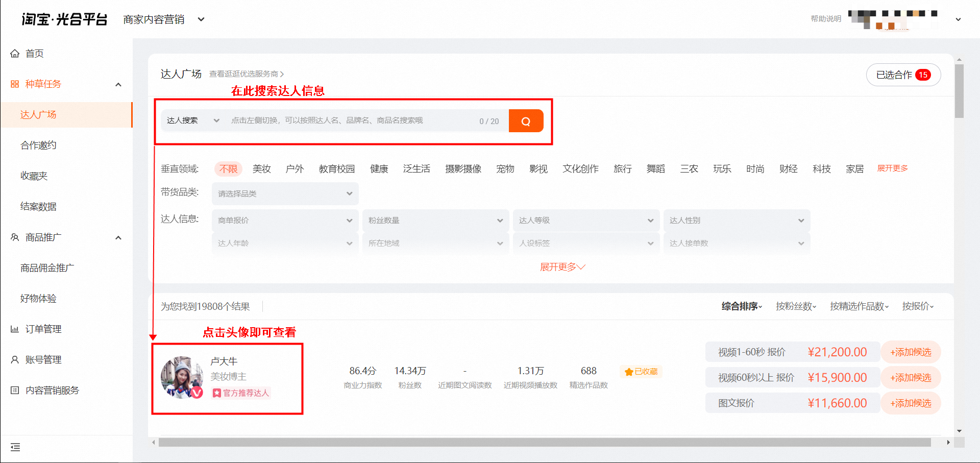Image resolution: width=980 pixels, height=463 pixels.
Task: Open the 达人搜索 type dropdown
Action: tap(193, 120)
